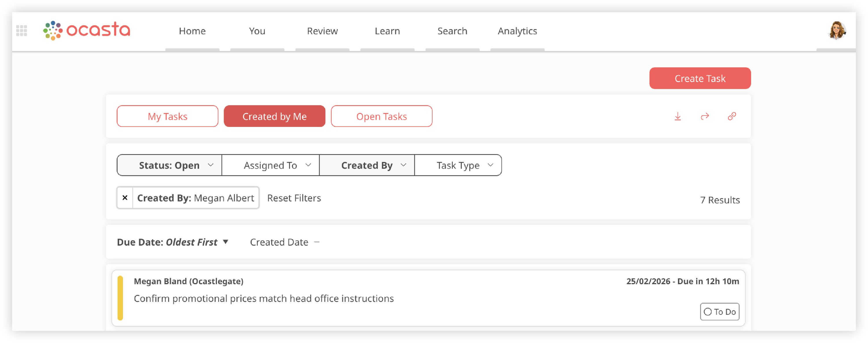This screenshot has height=343, width=868.
Task: Go to the Analytics tab
Action: tap(517, 31)
